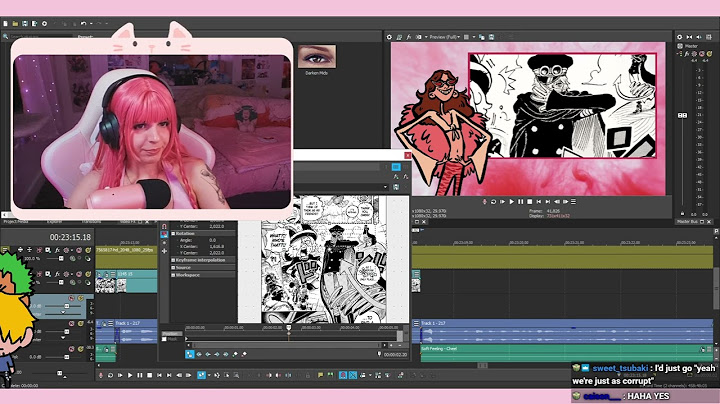Select the Soft Feeling - Chael audio clip
The width and height of the screenshot is (720, 404).
click(x=567, y=353)
